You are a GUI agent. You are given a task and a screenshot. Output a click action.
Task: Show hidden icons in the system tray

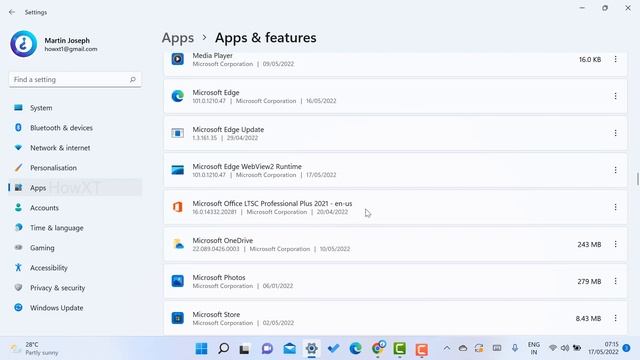tap(447, 348)
